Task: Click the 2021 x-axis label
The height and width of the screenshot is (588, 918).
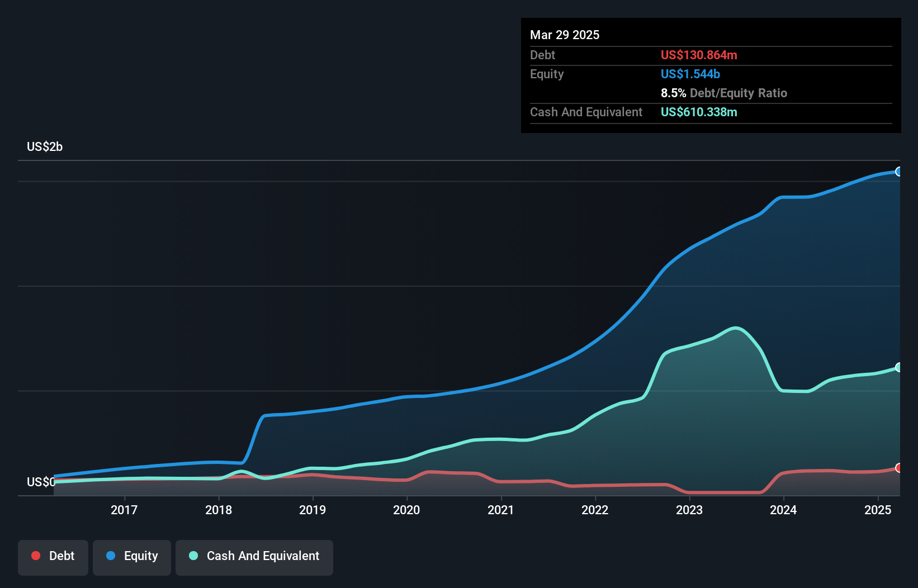Action: click(x=501, y=510)
